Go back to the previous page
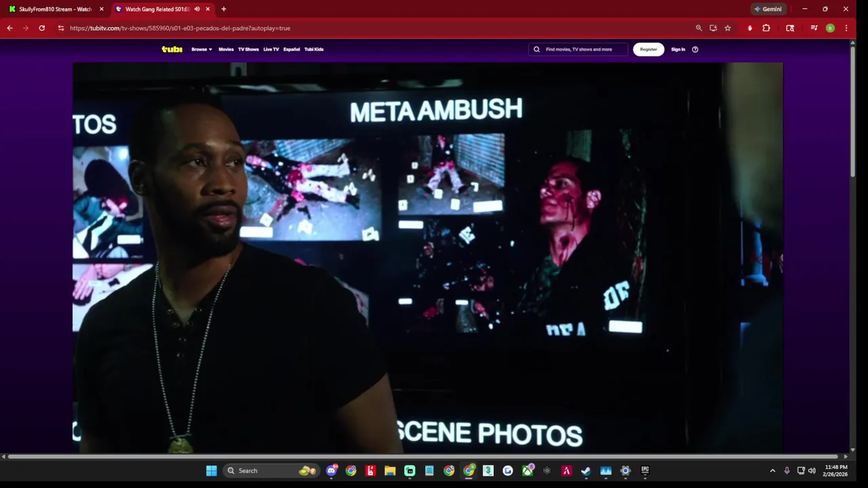This screenshot has height=488, width=868. 9,28
